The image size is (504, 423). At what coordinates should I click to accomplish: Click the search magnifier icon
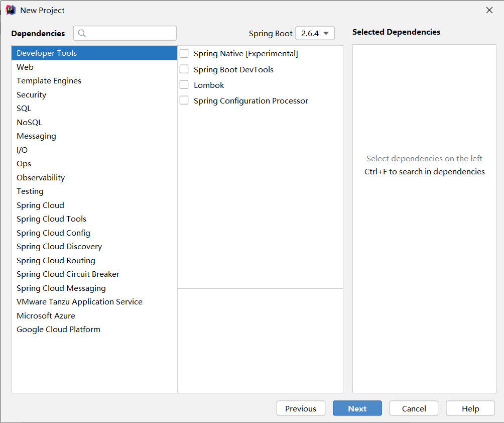pos(82,33)
